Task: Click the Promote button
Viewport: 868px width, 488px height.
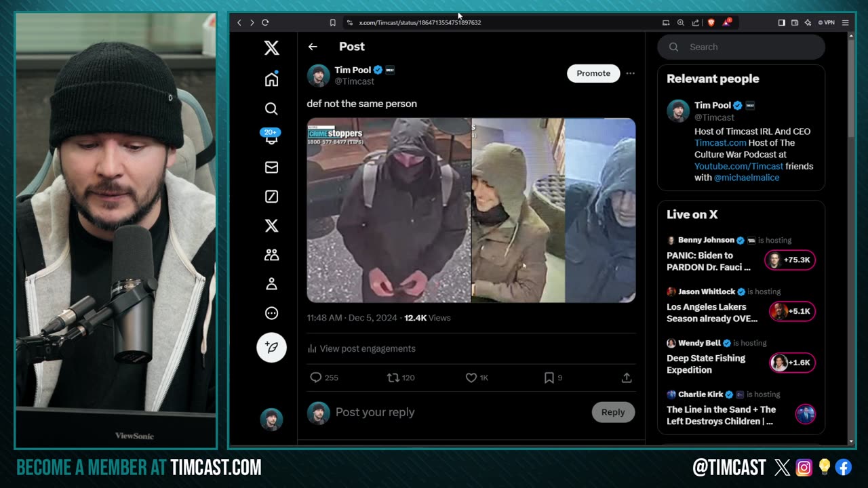Action: pos(593,73)
